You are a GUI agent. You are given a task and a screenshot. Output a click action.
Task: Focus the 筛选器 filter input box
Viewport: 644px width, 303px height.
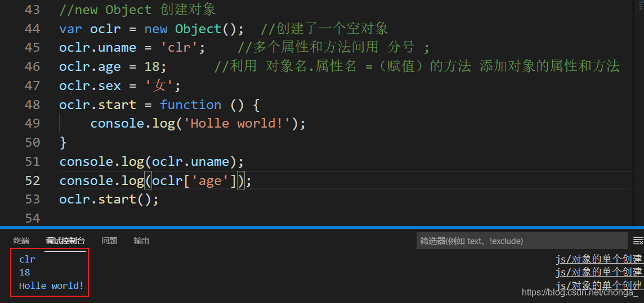point(522,241)
